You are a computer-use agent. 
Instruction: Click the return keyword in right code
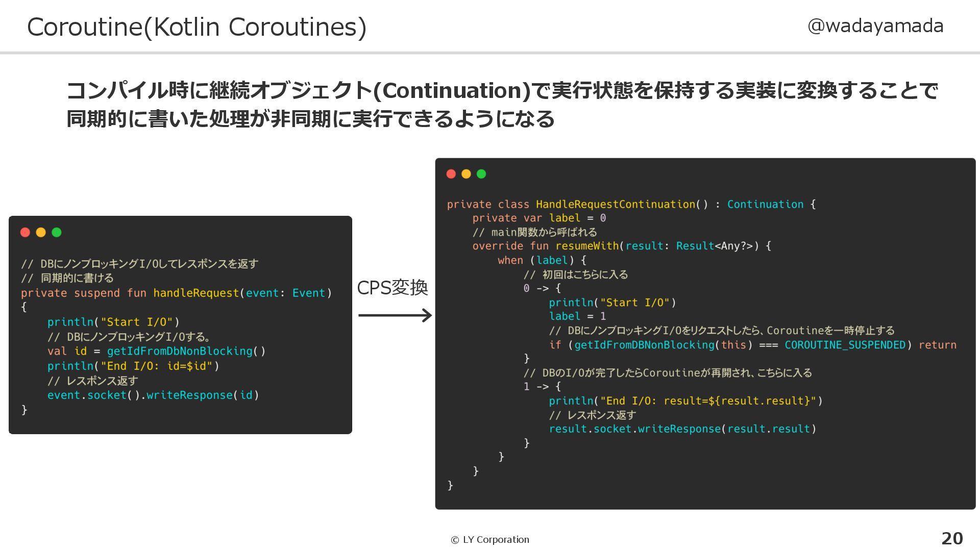[x=937, y=345]
